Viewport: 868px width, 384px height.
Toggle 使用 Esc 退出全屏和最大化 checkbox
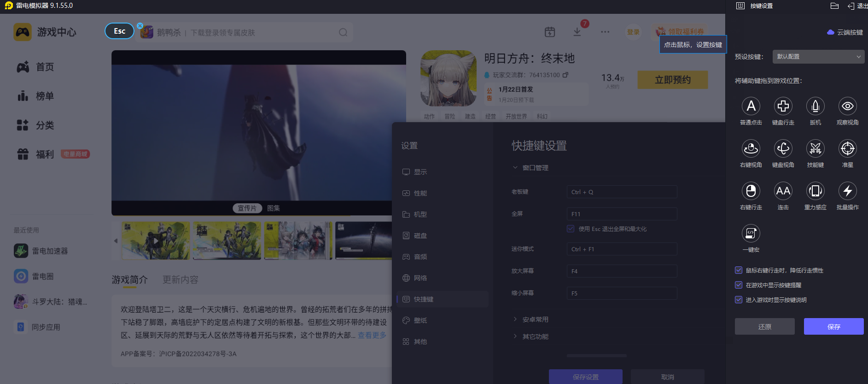click(x=571, y=229)
